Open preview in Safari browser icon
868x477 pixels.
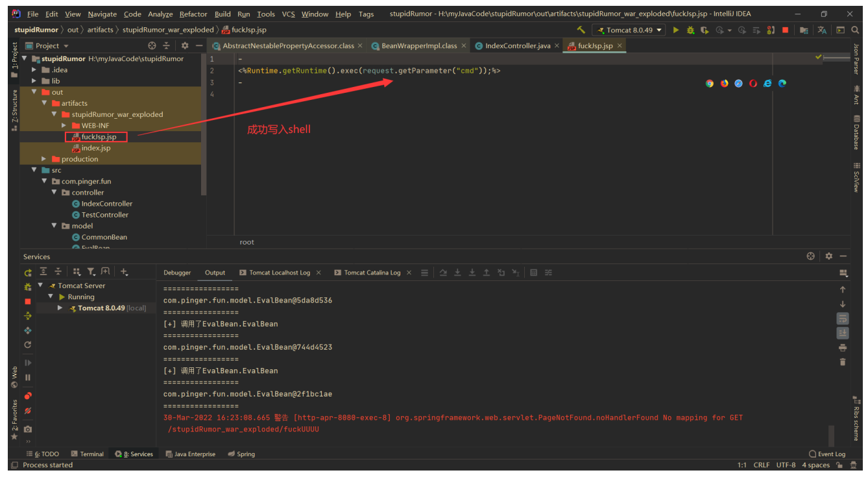(x=738, y=83)
